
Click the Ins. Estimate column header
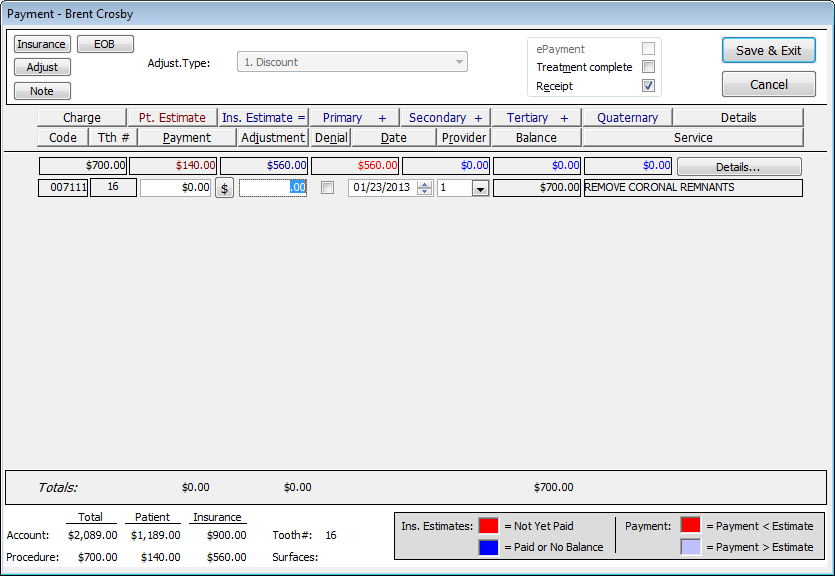click(x=264, y=118)
